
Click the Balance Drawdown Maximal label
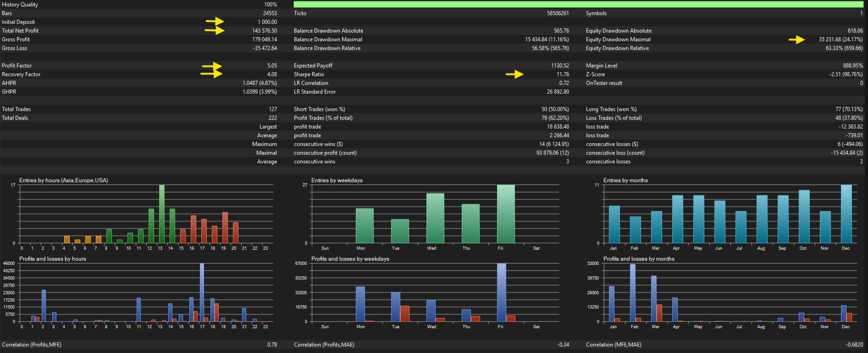pos(328,39)
